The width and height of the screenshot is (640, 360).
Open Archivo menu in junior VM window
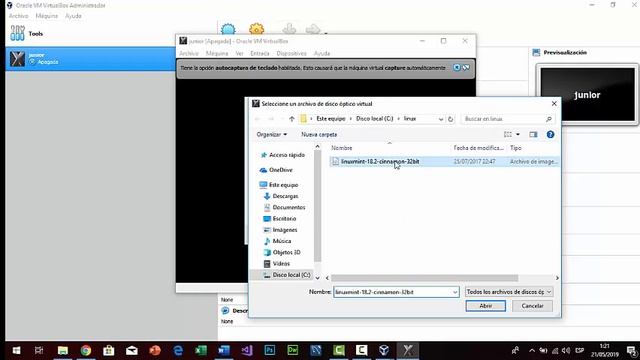[x=189, y=53]
